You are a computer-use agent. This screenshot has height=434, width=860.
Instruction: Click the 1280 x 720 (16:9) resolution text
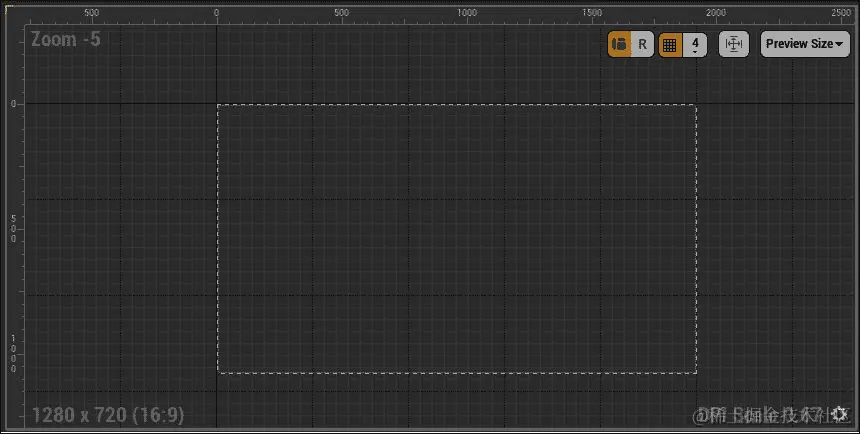pyautogui.click(x=108, y=415)
